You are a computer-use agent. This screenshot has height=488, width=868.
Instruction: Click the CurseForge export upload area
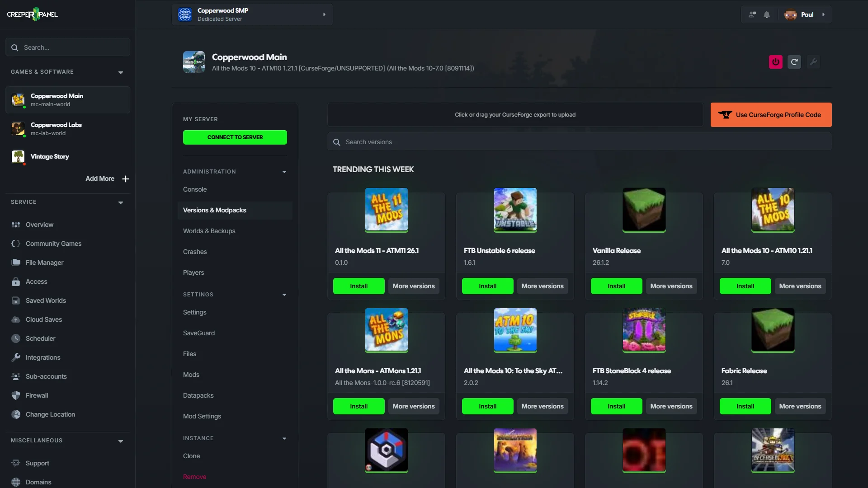click(x=515, y=115)
